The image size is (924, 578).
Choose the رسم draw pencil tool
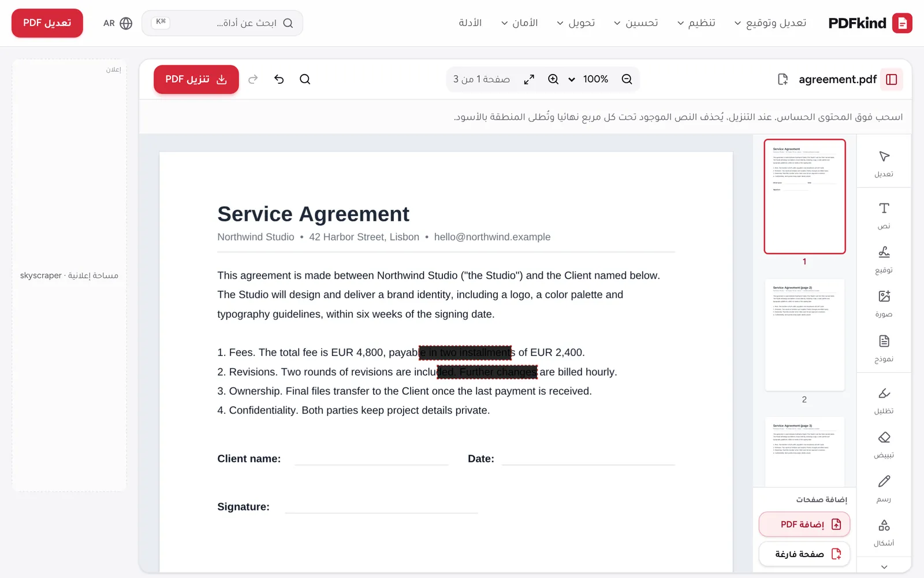884,489
